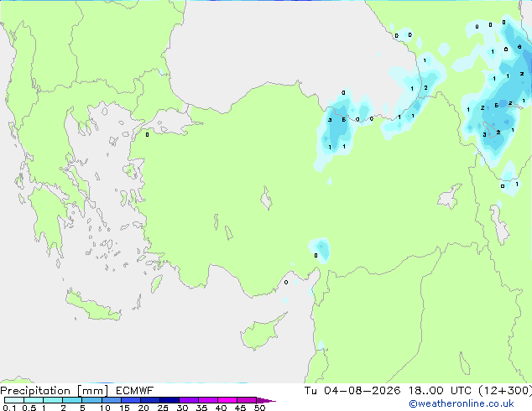
Task: Click the '0.1' legend scale number
Action: point(9,408)
